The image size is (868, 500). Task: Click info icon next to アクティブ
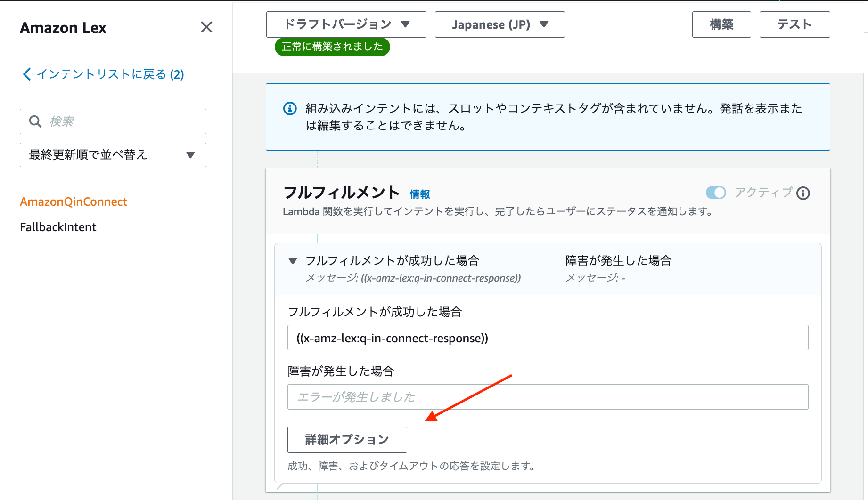(x=803, y=193)
